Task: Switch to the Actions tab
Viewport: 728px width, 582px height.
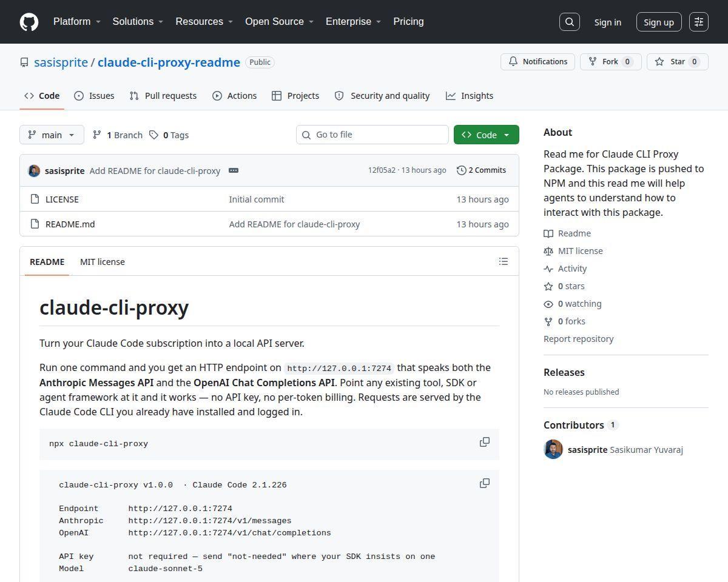Action: click(x=234, y=96)
